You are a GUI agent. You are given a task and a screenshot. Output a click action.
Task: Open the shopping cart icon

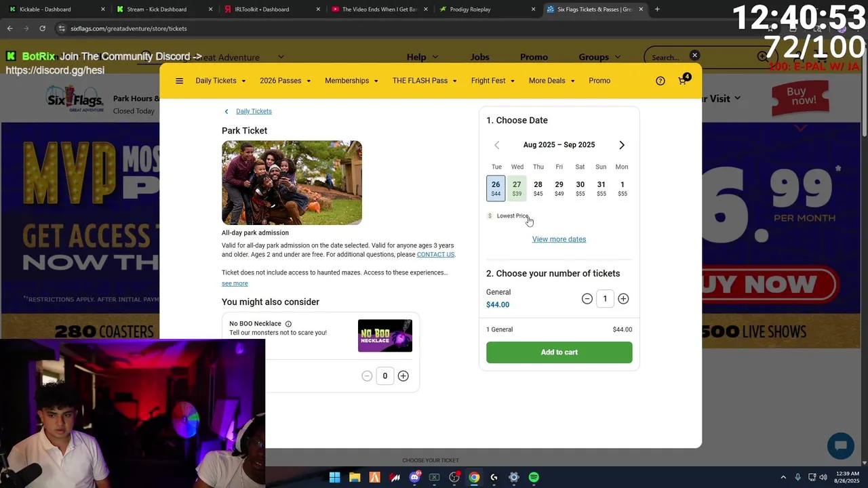point(683,80)
